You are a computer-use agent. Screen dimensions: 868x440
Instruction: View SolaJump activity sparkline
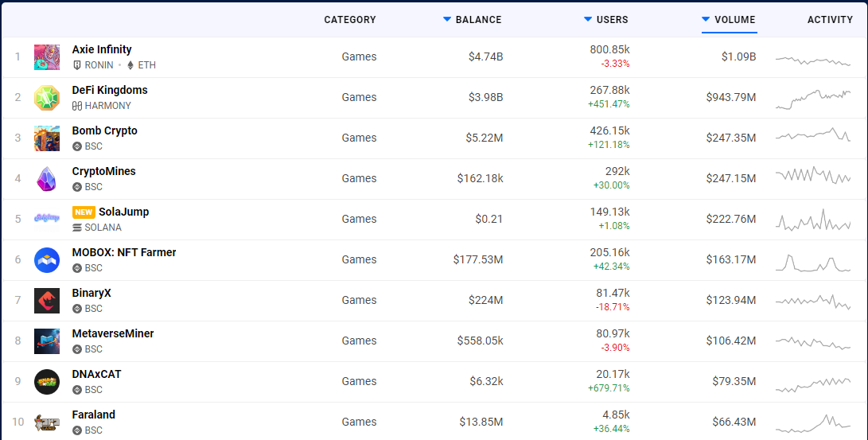tap(813, 220)
